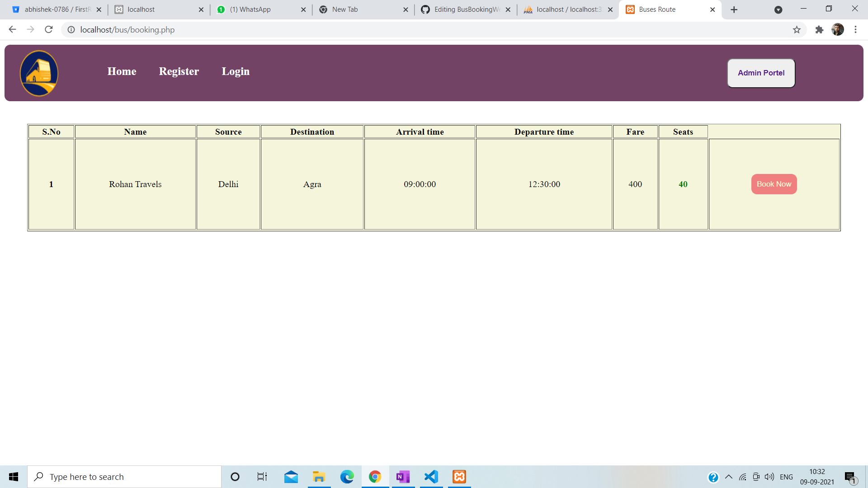868x488 pixels.
Task: Adjust system volume from the tray
Action: pos(769,476)
